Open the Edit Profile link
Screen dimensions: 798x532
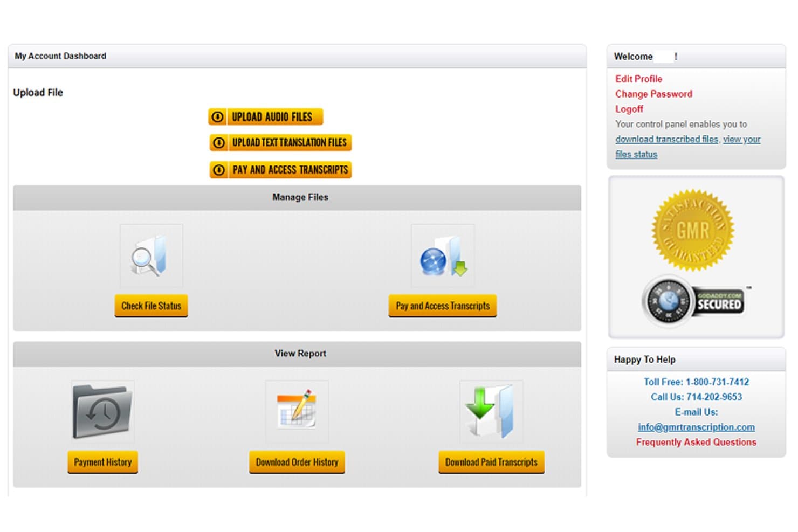click(x=638, y=79)
